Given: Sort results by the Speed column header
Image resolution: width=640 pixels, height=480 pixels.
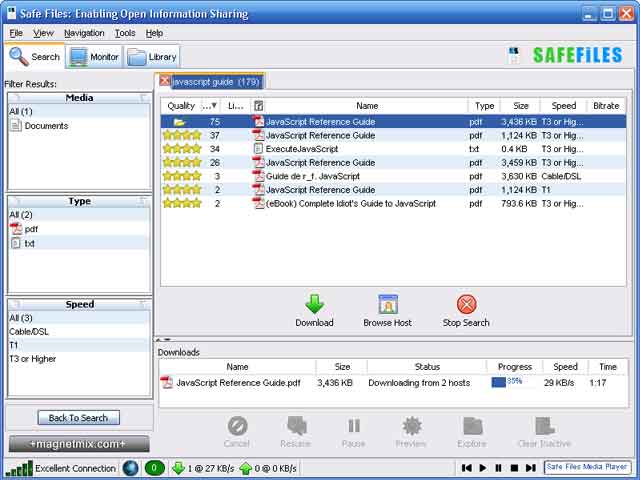Looking at the screenshot, I should [564, 106].
